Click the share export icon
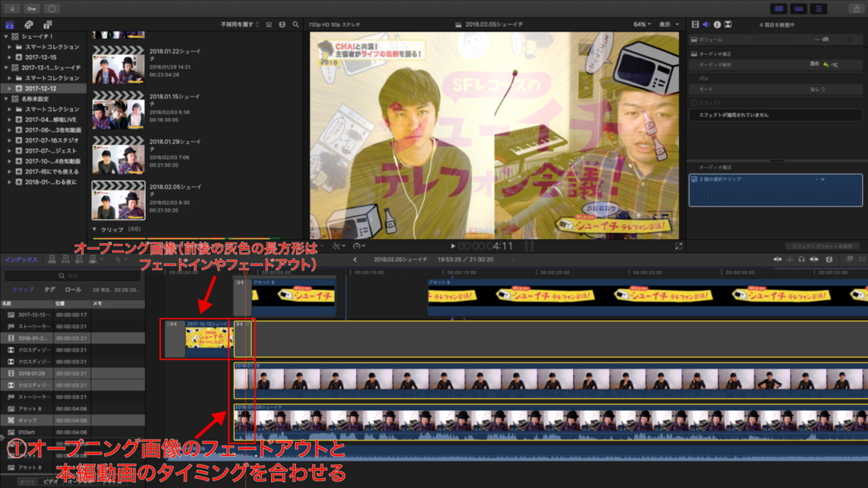 pos(856,8)
